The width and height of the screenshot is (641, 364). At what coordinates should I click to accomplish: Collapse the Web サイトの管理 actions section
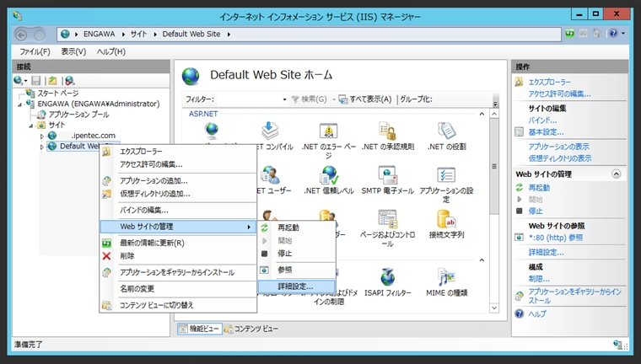point(616,174)
